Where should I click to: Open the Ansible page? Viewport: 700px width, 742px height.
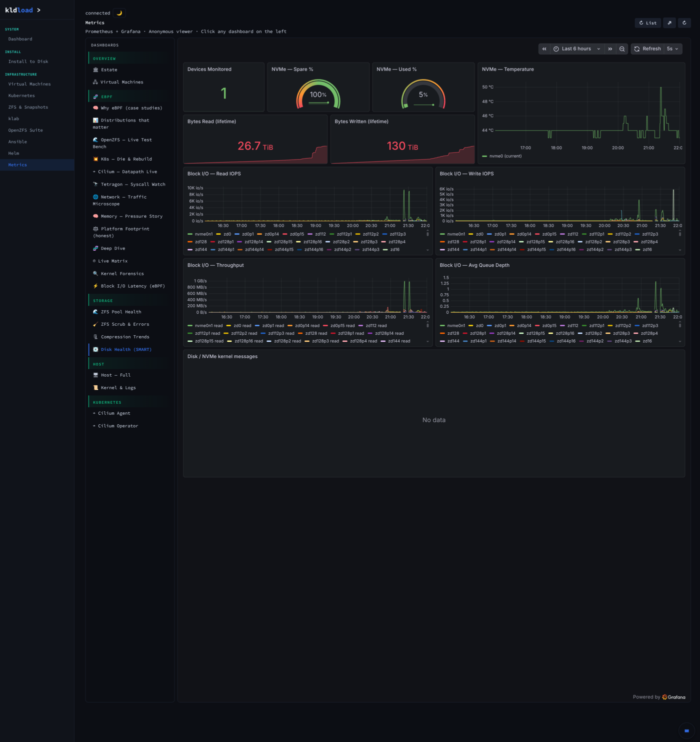(x=17, y=142)
